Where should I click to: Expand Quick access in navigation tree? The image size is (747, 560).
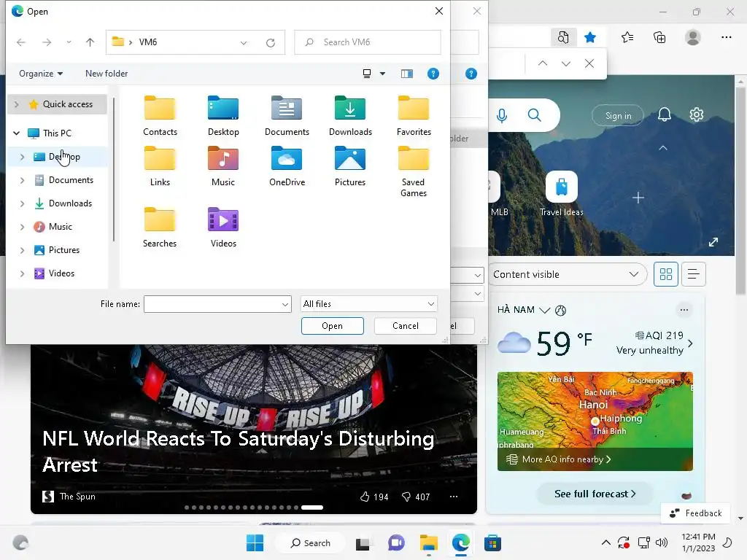point(17,104)
